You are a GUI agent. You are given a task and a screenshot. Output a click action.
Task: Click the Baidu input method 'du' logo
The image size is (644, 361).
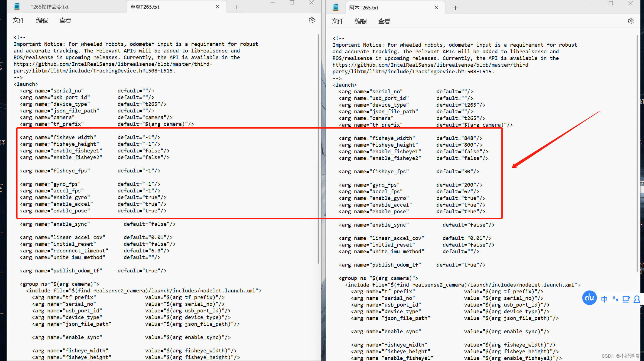click(589, 298)
